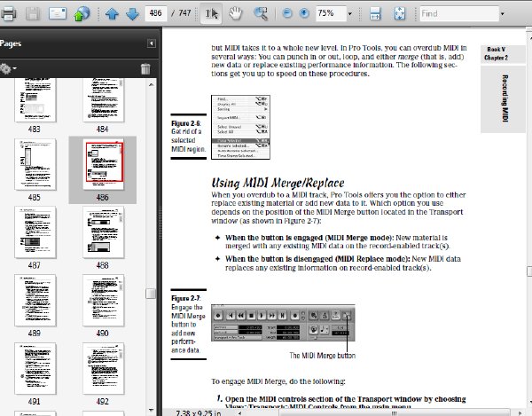Toggle fit width scrolling mode icon
The width and height of the screenshot is (532, 416).
375,13
